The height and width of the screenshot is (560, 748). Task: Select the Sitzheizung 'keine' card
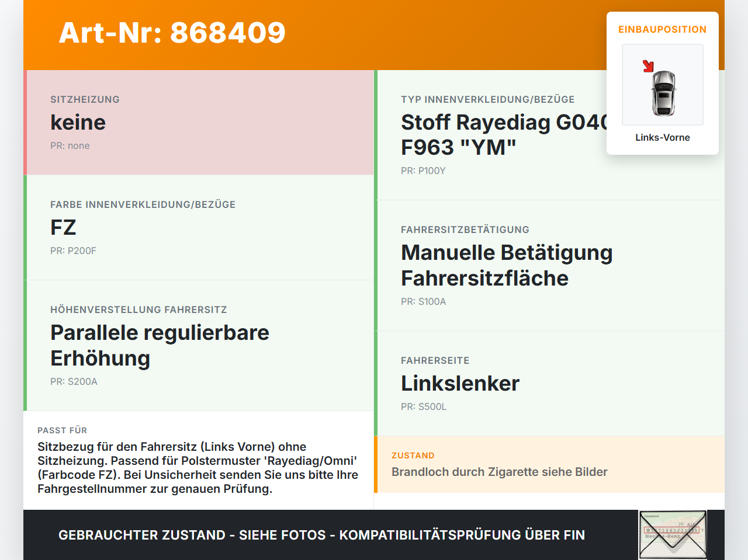point(199,123)
